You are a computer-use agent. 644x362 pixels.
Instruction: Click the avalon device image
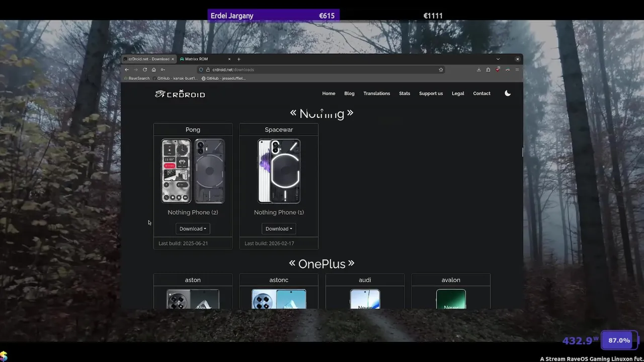[x=451, y=299]
